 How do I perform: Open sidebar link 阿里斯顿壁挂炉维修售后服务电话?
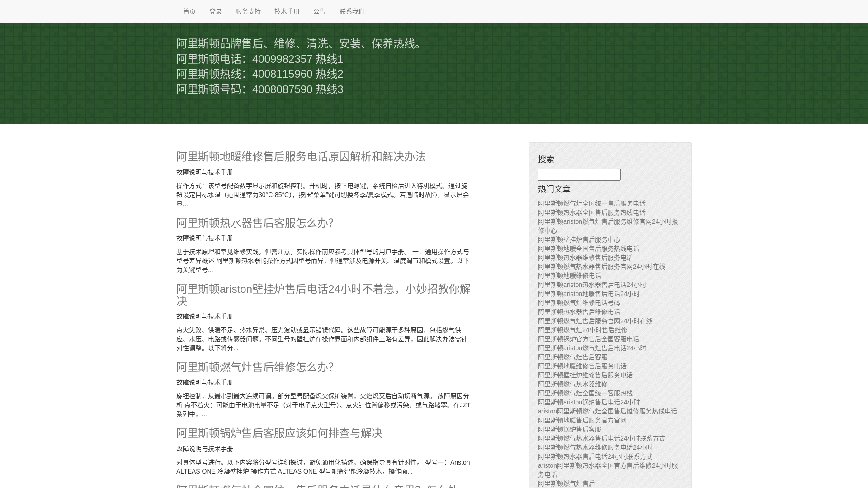pyautogui.click(x=585, y=375)
